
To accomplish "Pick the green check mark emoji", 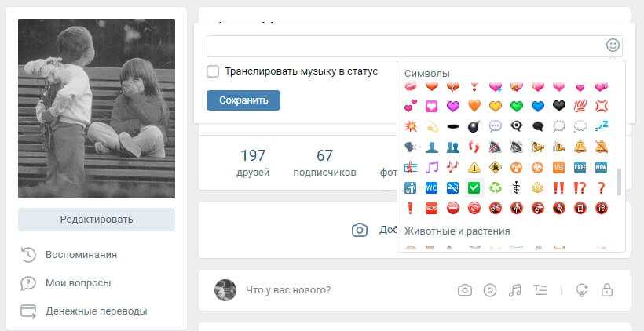I will point(474,187).
